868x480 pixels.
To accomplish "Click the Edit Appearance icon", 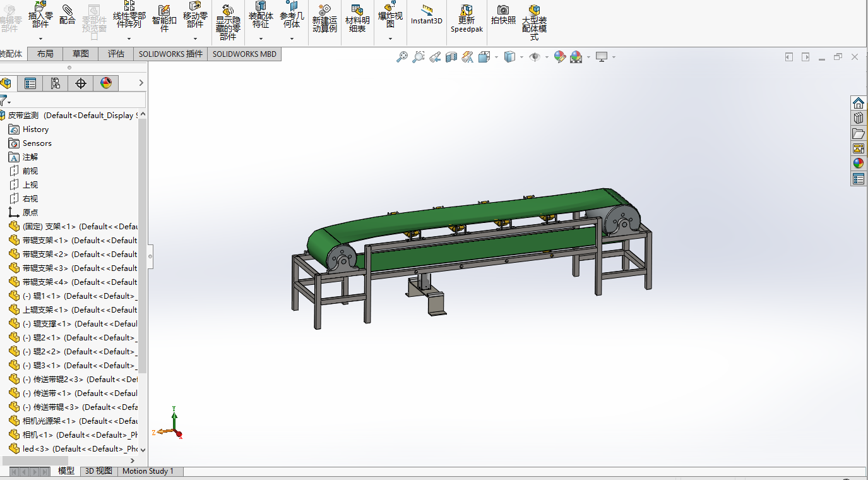I will (x=560, y=57).
